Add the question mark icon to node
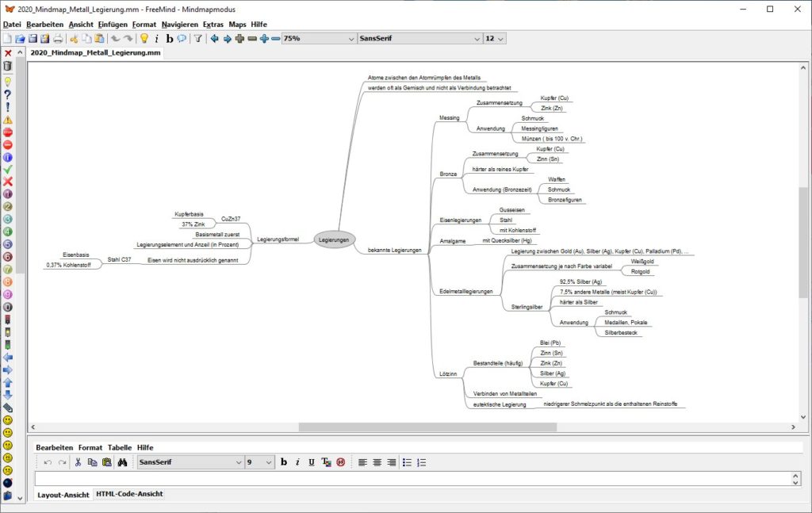The height and width of the screenshot is (513, 812). click(8, 94)
